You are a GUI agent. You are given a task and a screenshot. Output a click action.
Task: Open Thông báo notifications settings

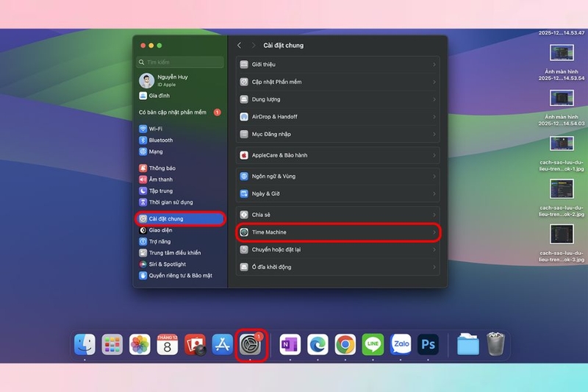[x=181, y=168]
